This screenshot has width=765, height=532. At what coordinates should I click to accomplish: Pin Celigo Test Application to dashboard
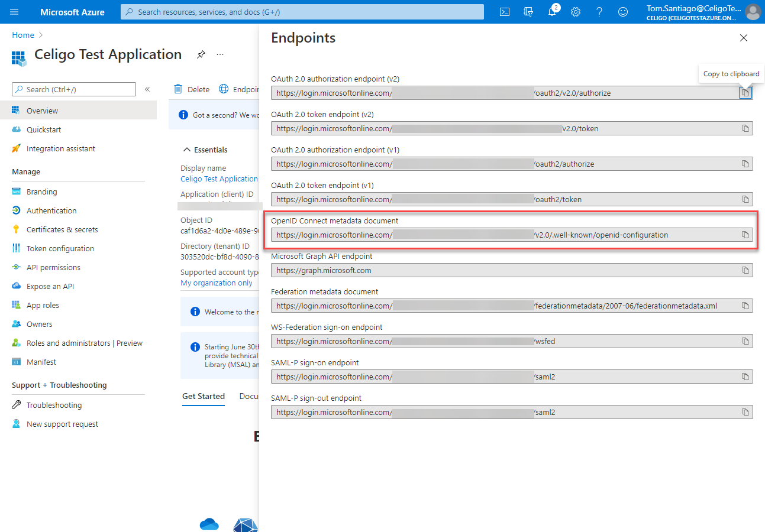click(x=201, y=54)
